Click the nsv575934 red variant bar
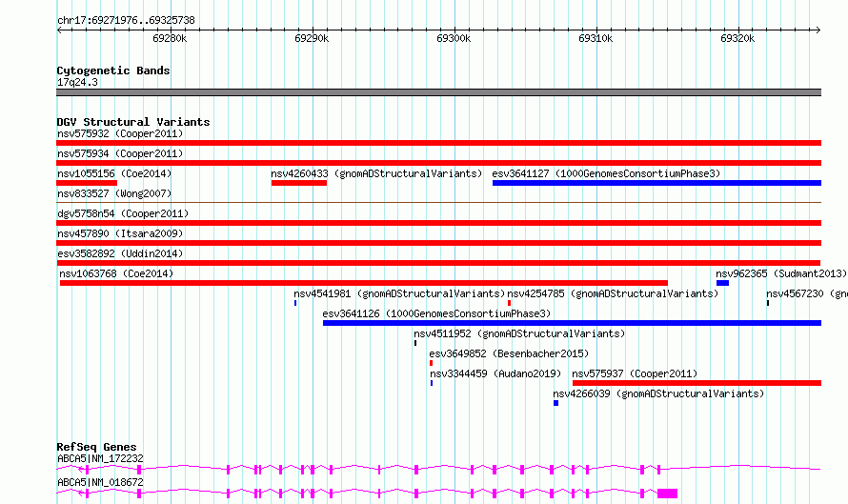Viewport: 848px width, 504px height. point(438,163)
